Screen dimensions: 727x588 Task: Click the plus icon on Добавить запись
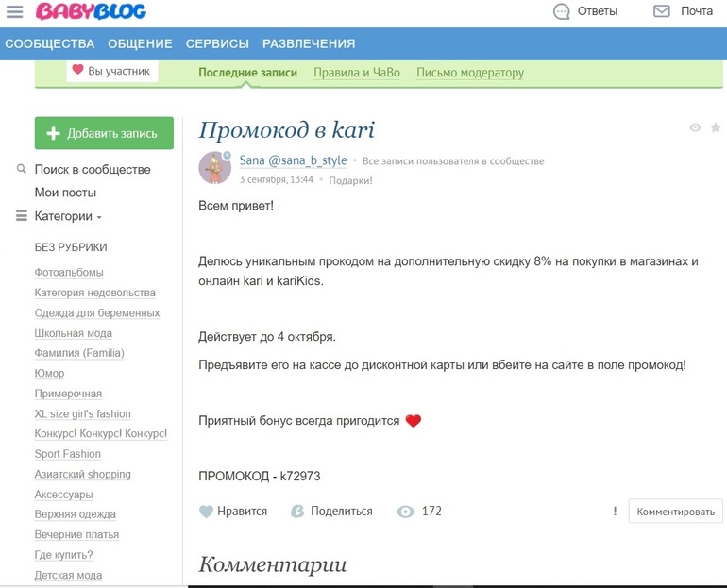pos(53,133)
